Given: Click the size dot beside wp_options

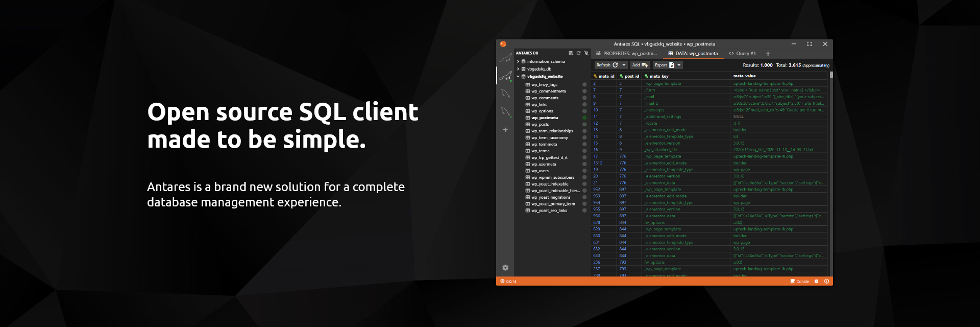Looking at the screenshot, I should 584,111.
